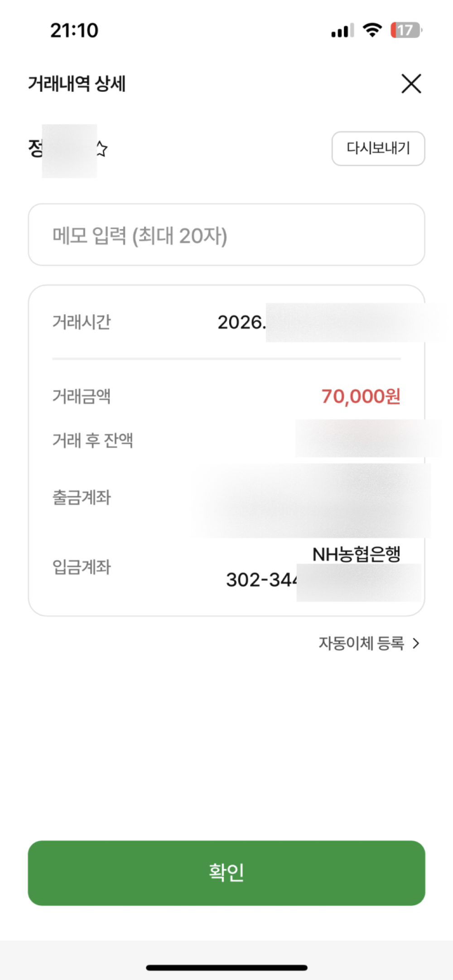The image size is (453, 980).
Task: Tap the 거래내역 상세 page title
Action: click(77, 84)
